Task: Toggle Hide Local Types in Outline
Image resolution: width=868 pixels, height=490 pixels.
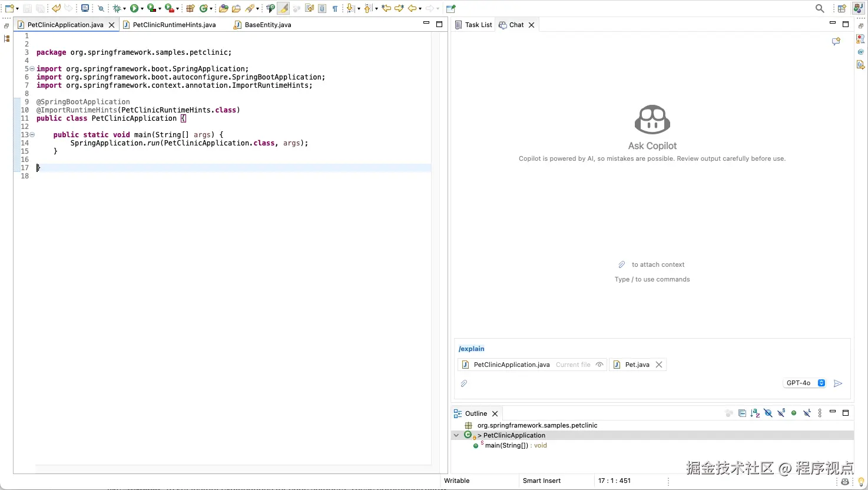Action: 807,413
